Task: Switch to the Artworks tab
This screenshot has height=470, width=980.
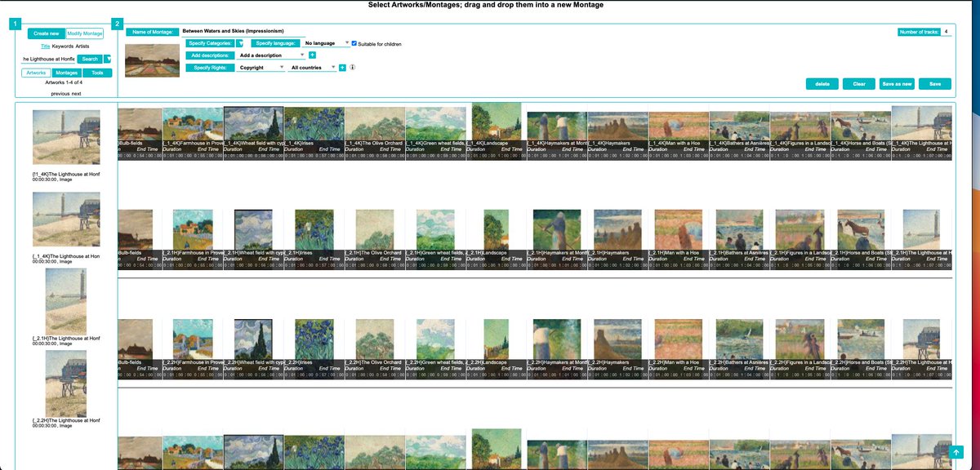Action: click(36, 73)
